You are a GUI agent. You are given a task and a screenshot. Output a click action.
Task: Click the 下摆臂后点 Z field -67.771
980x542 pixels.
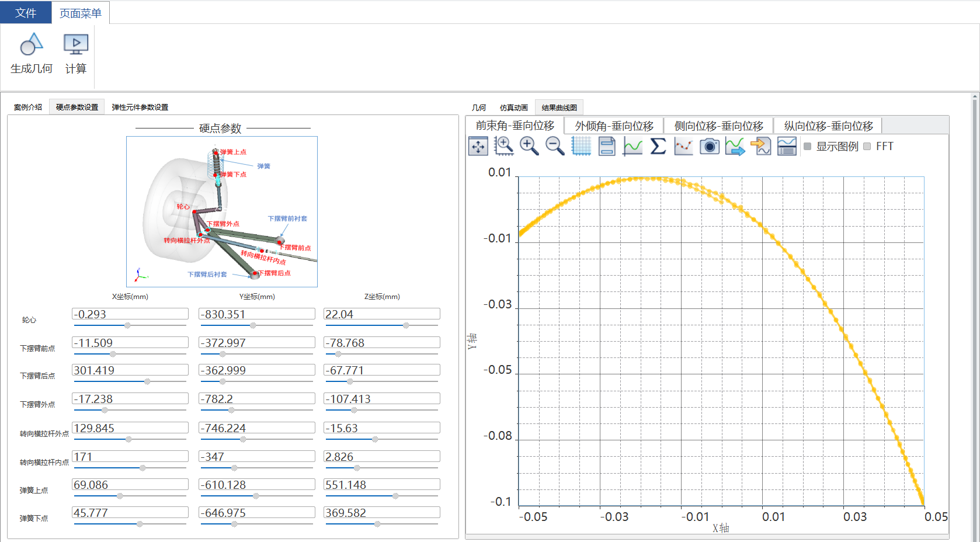pos(382,370)
